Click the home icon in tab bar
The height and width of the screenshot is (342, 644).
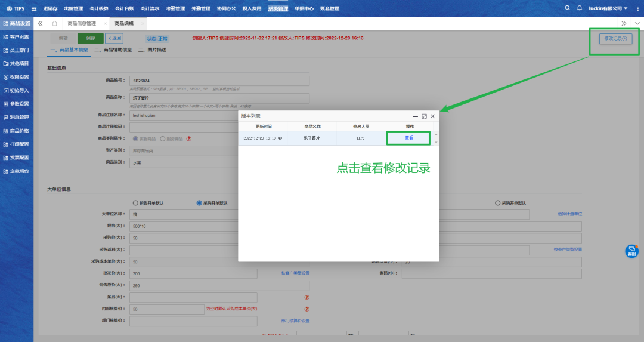[x=55, y=23]
